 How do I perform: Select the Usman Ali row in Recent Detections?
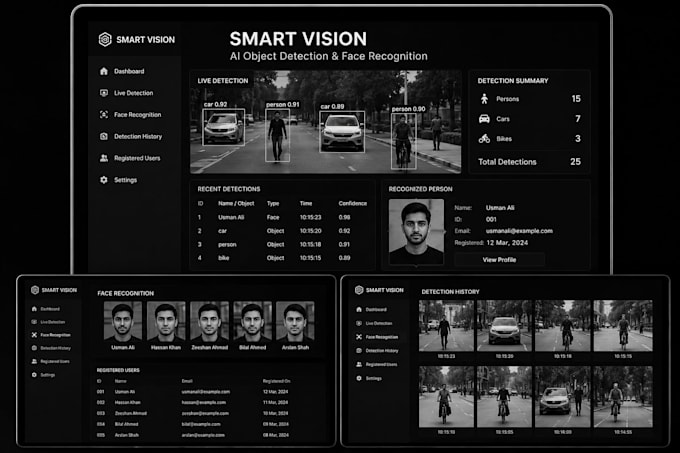coord(282,217)
